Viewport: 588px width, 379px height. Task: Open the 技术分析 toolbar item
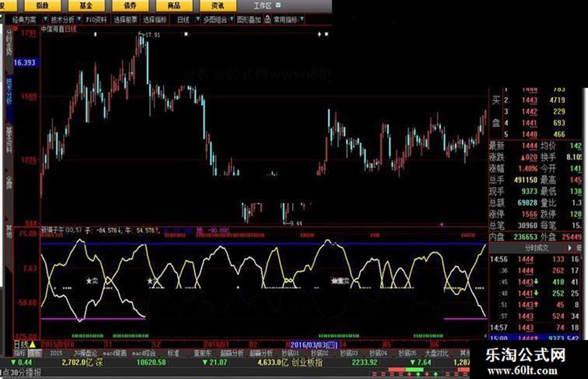[x=62, y=19]
